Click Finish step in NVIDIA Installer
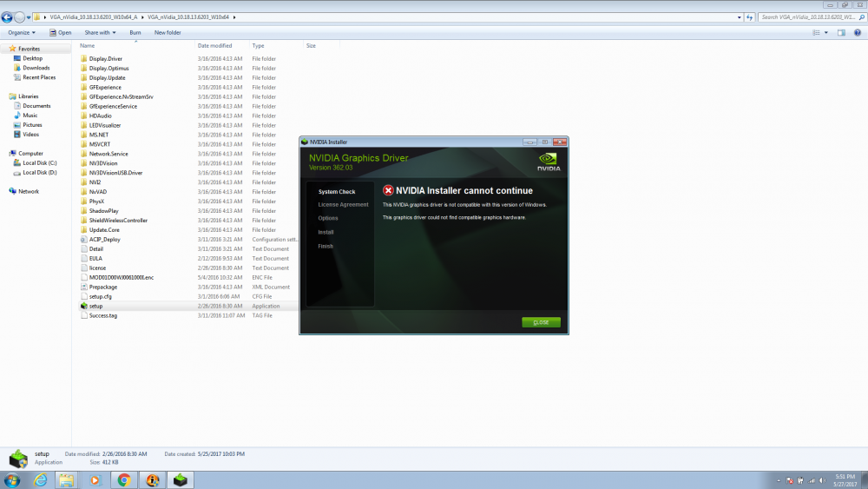Image resolution: width=868 pixels, height=489 pixels. [x=325, y=246]
